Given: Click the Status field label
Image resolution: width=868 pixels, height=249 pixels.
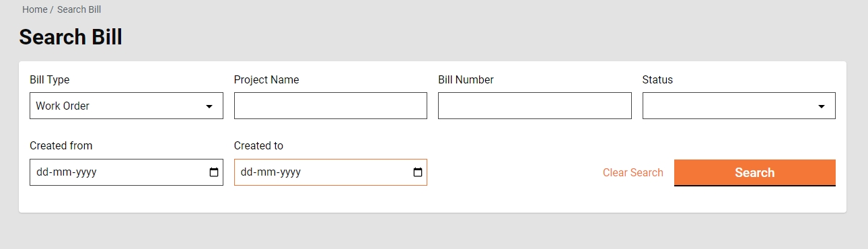Looking at the screenshot, I should coord(657,79).
